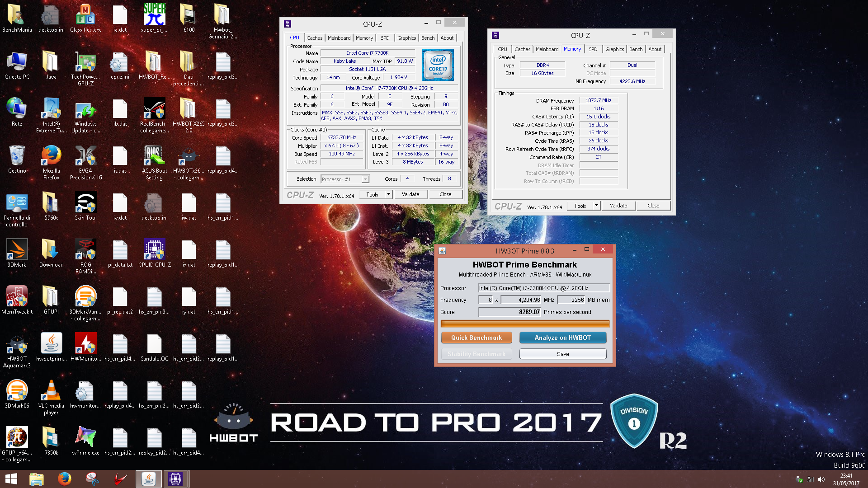Open Processor selection dropdown in CPU-Z

point(345,179)
